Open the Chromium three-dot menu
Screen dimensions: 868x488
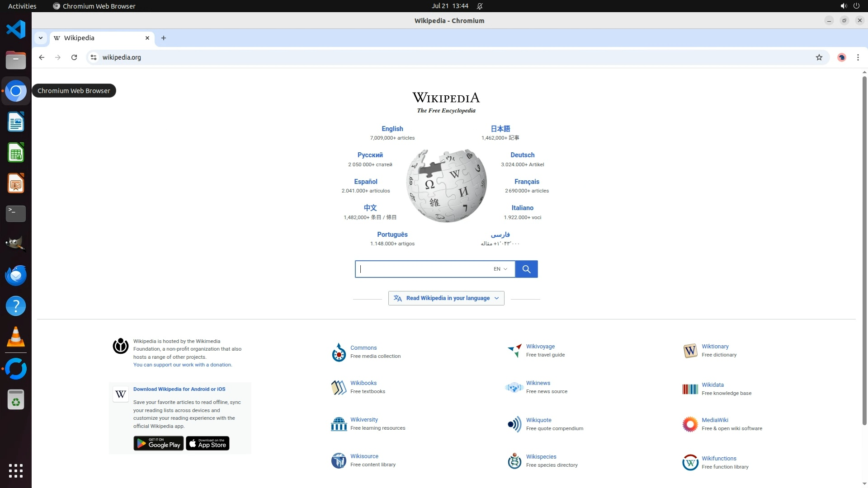coord(858,57)
